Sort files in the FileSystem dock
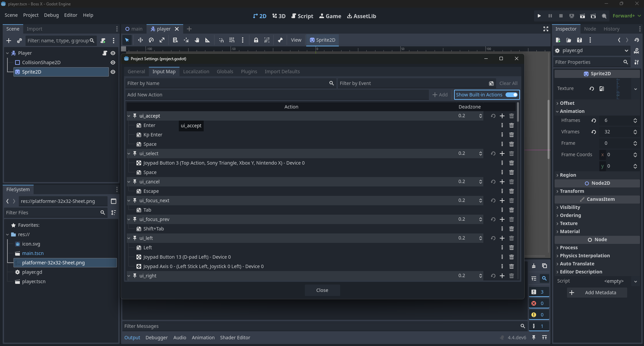Viewport: 644px width, 346px height. tap(114, 213)
